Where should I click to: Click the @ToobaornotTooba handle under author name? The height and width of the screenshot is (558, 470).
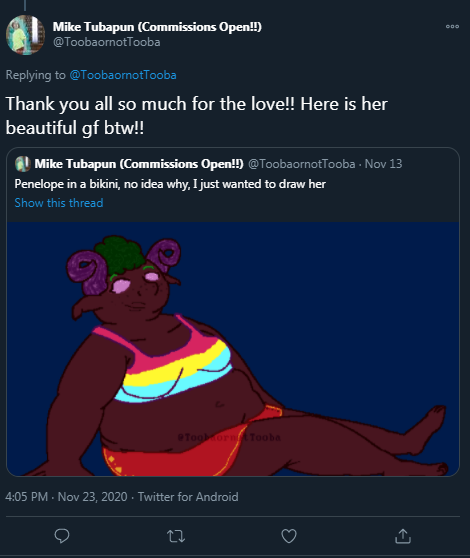(106, 42)
